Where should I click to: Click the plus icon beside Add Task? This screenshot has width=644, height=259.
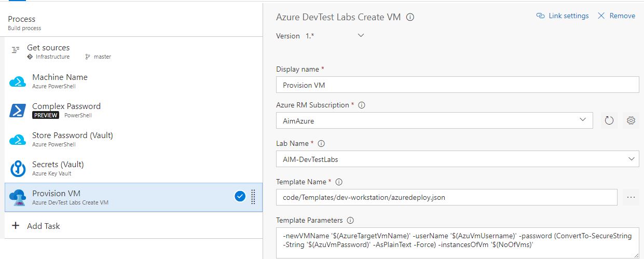[x=16, y=226]
